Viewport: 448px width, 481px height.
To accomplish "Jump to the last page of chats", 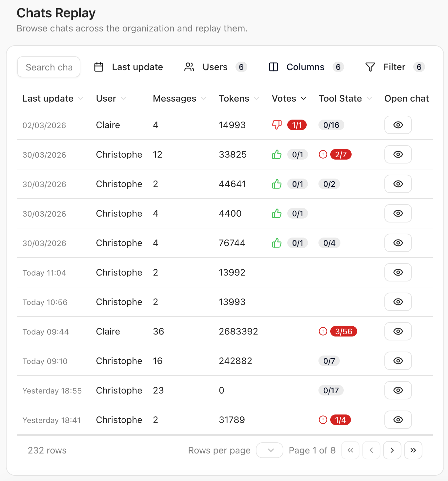I will (413, 450).
